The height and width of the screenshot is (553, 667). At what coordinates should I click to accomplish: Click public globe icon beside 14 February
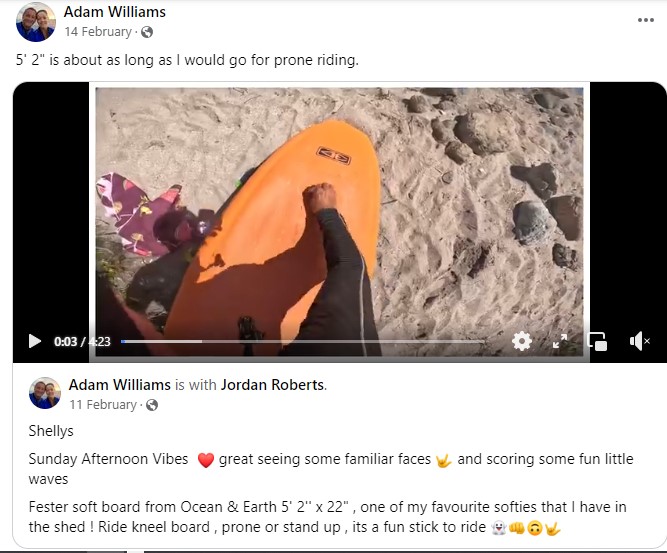tap(147, 32)
